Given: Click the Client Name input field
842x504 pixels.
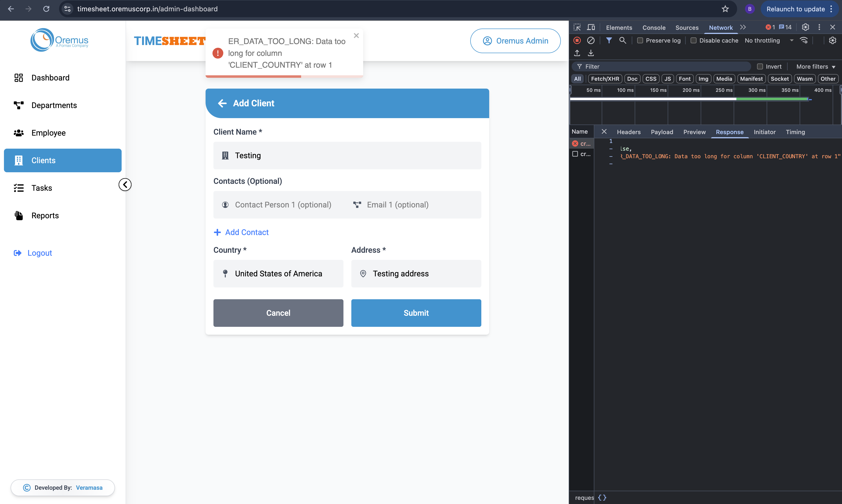Looking at the screenshot, I should click(347, 156).
